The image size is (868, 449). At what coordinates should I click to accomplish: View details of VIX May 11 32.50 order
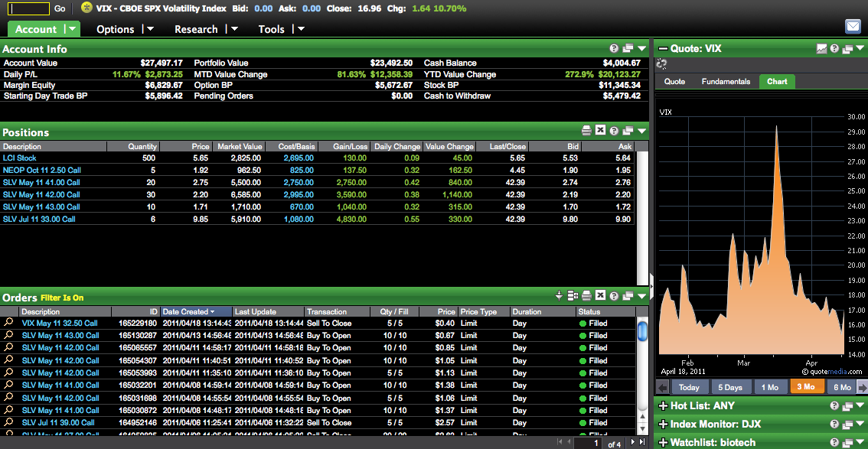pos(8,324)
